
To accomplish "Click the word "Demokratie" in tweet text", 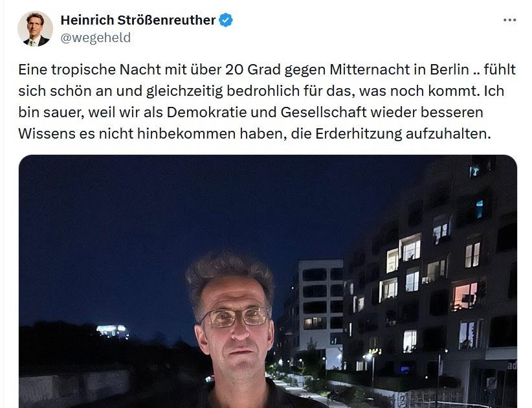I will (x=206, y=112).
